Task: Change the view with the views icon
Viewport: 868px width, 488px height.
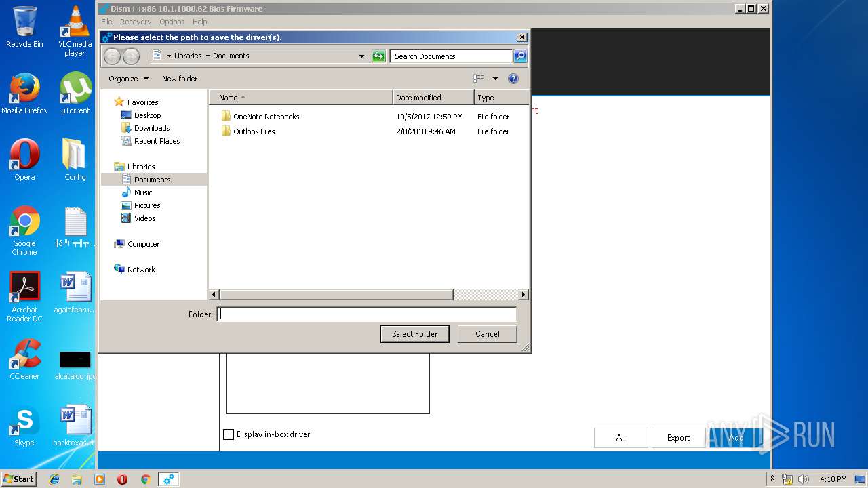Action: pyautogui.click(x=479, y=79)
